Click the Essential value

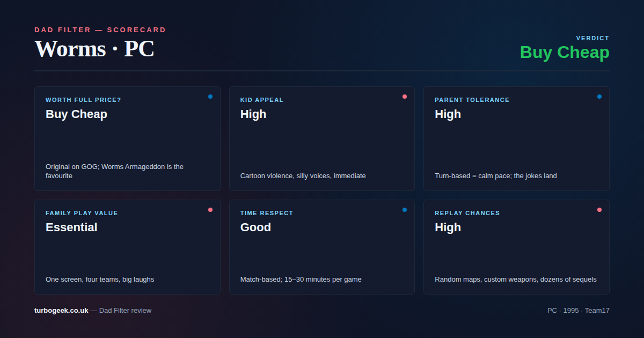tap(71, 227)
